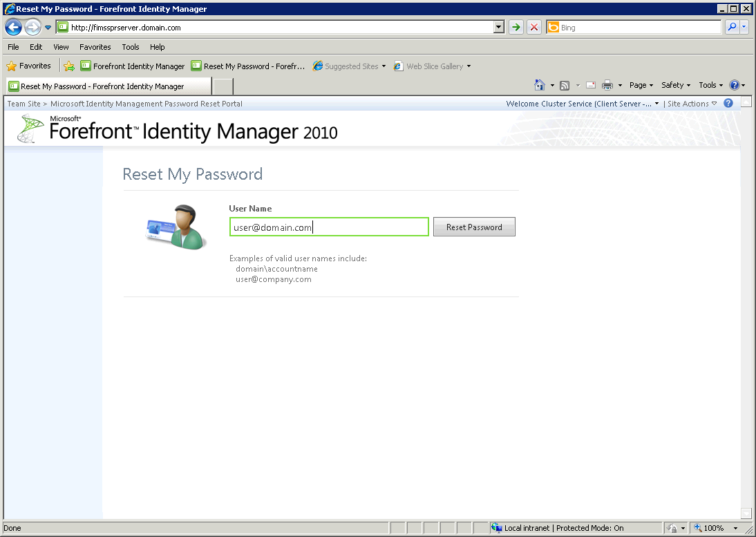Open the Page command bar menu
Viewport: 756px width, 537px height.
pyautogui.click(x=641, y=85)
